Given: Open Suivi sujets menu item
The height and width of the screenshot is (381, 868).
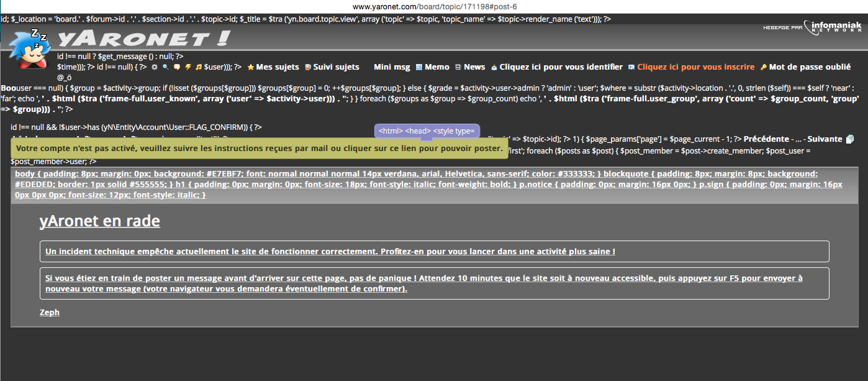Looking at the screenshot, I should pos(336,67).
